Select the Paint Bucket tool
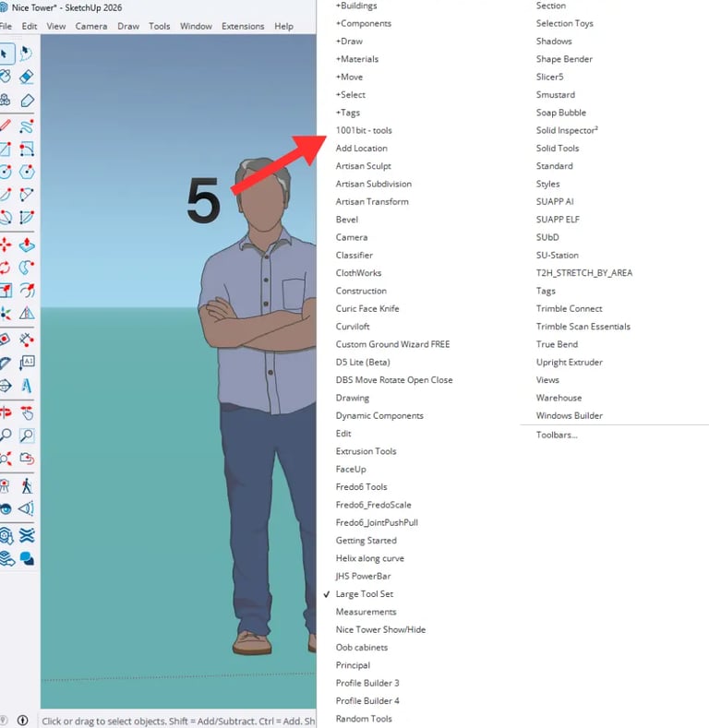Viewport: 709px width, 728px height. pos(6,77)
